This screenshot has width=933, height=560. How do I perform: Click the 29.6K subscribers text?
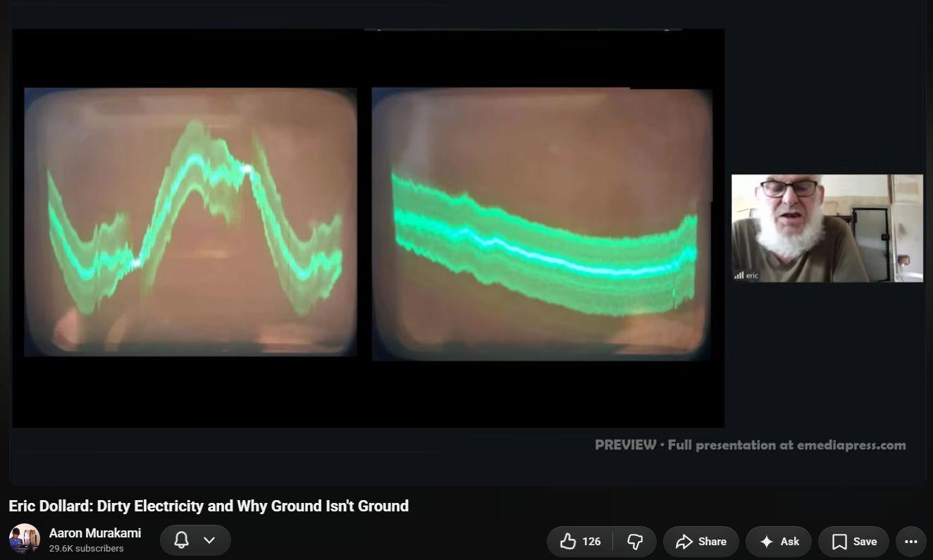(x=87, y=548)
